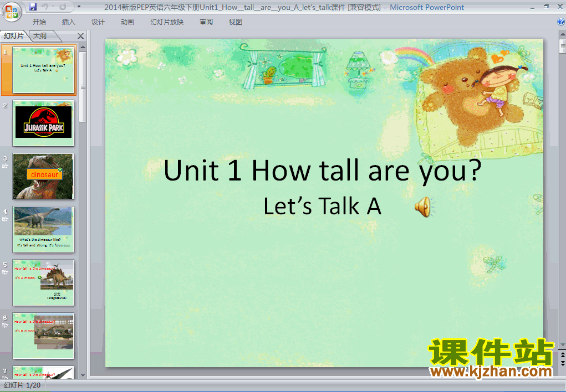Open the Office Button menu
This screenshot has height=392, width=566.
click(12, 11)
